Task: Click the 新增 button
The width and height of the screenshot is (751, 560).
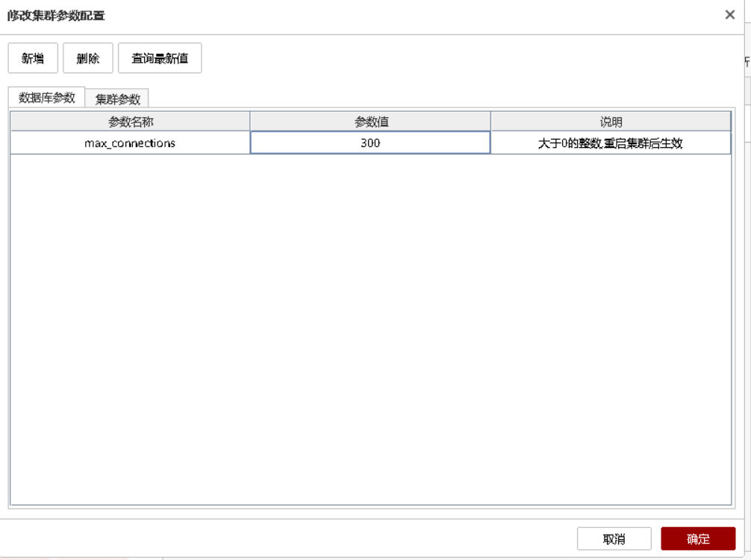Action: point(33,58)
